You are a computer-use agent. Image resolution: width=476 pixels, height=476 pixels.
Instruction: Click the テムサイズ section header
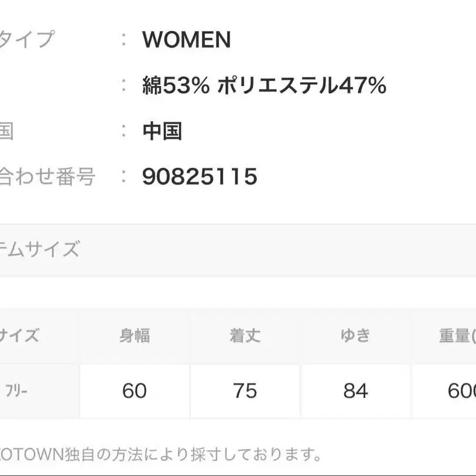40,250
